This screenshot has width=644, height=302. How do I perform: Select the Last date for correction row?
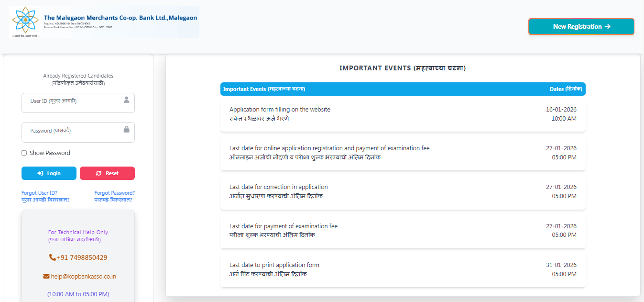(x=403, y=191)
